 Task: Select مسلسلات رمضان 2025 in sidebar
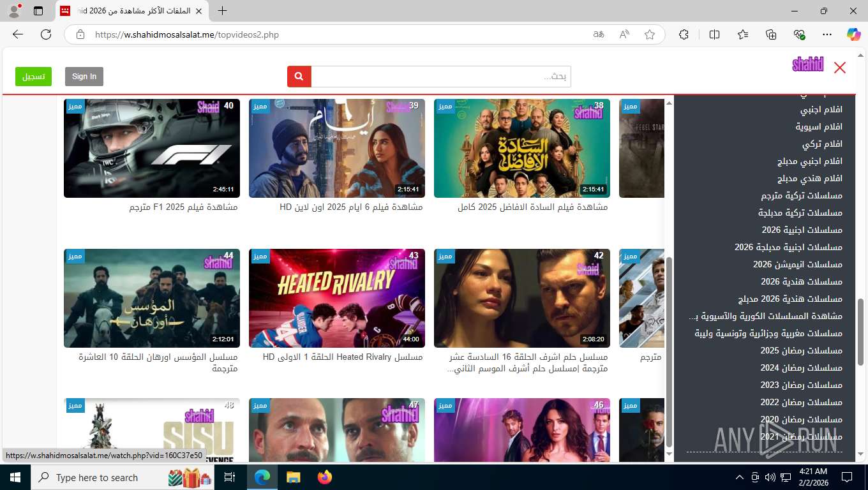(x=802, y=351)
